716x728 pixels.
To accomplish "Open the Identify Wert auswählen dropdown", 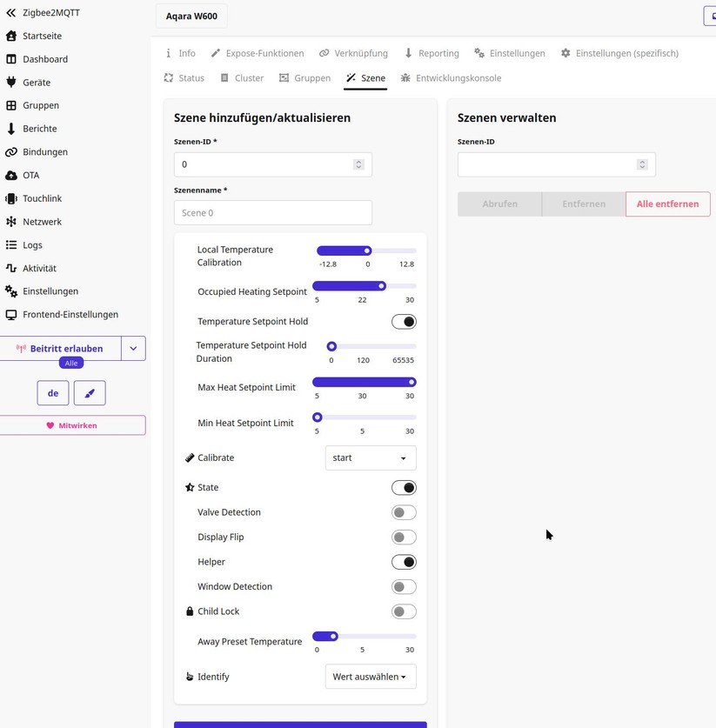I will (x=370, y=676).
